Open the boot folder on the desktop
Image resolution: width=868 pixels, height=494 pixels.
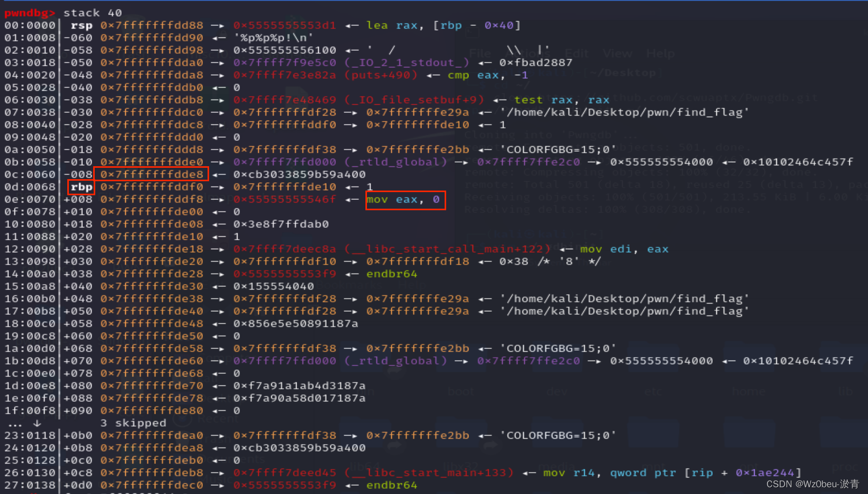click(461, 391)
